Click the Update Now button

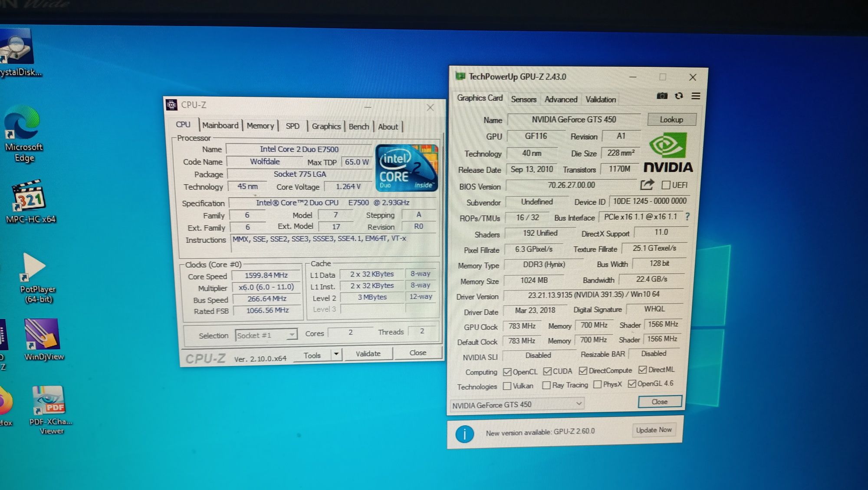click(x=654, y=430)
